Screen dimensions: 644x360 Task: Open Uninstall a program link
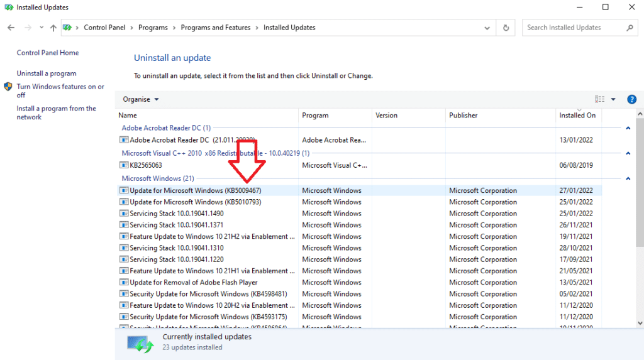pyautogui.click(x=47, y=74)
